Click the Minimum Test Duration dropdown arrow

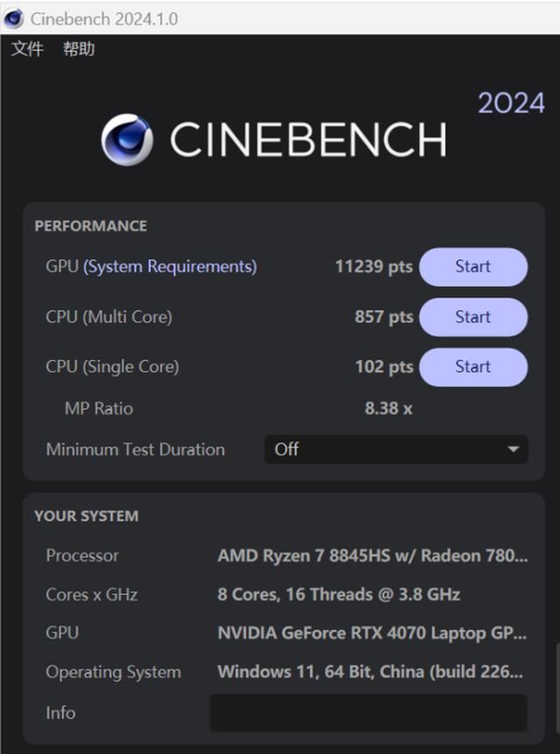[513, 449]
